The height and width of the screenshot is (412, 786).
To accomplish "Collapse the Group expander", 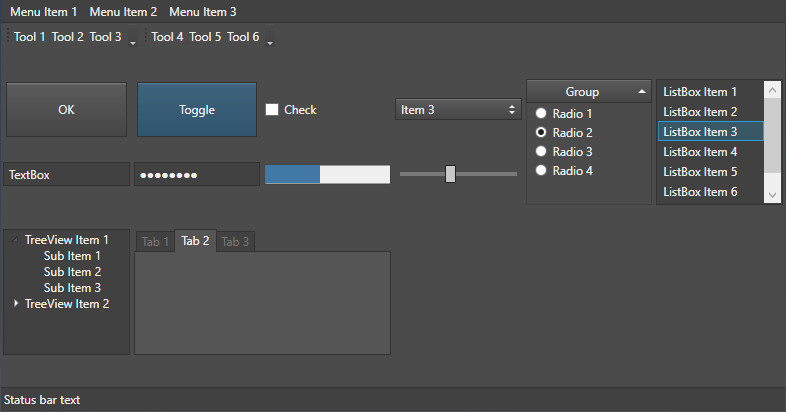I will (588, 92).
